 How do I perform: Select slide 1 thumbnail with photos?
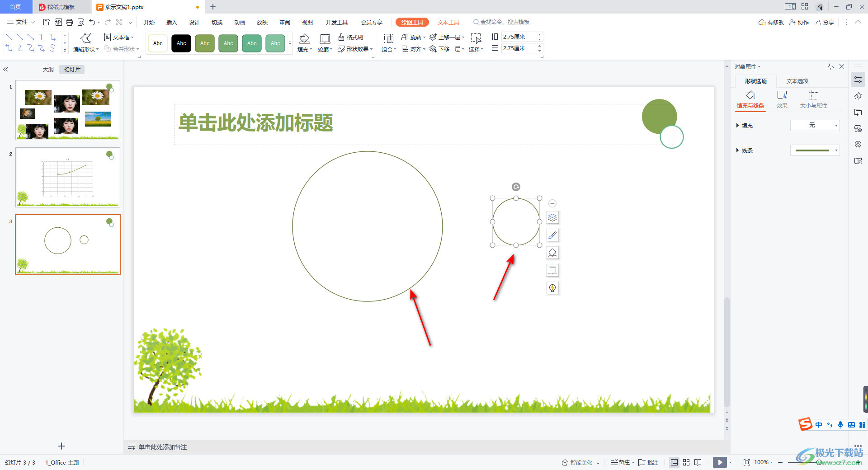pyautogui.click(x=68, y=110)
